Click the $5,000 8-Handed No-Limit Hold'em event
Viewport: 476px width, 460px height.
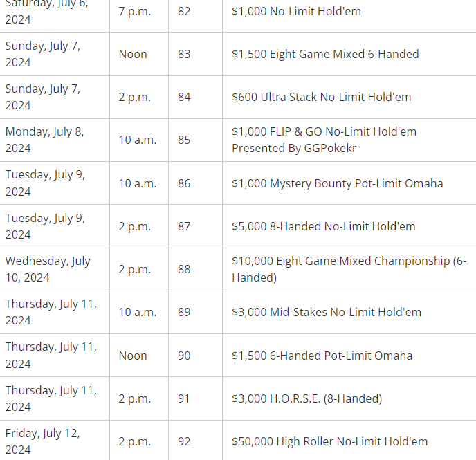[x=323, y=226]
